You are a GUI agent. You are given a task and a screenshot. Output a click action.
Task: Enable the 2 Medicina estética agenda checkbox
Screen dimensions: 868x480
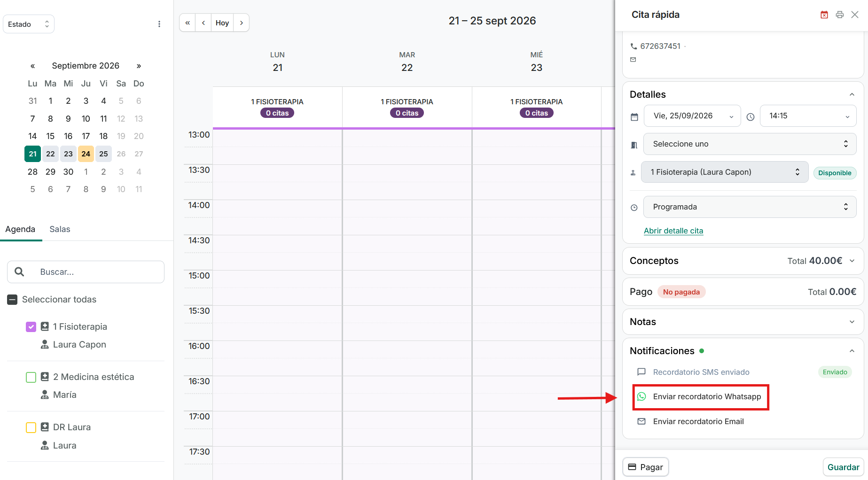click(x=31, y=377)
